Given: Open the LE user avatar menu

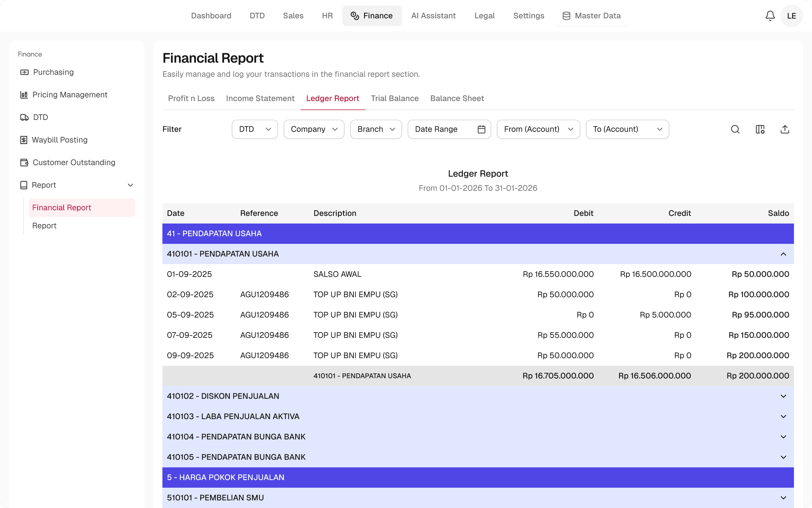Looking at the screenshot, I should 791,16.
